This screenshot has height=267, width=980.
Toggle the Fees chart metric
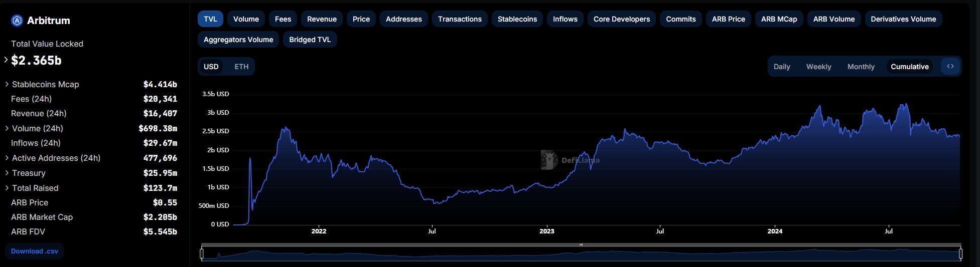pos(283,19)
